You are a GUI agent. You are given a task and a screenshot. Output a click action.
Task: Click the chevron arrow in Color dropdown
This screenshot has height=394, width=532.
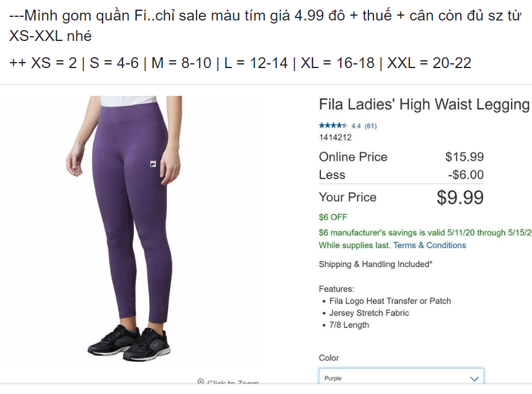click(x=474, y=378)
